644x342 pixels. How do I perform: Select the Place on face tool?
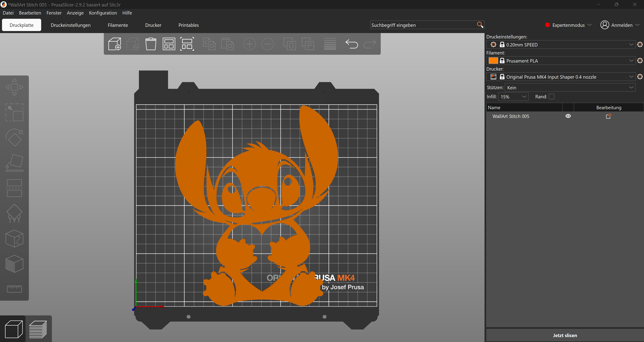14,163
